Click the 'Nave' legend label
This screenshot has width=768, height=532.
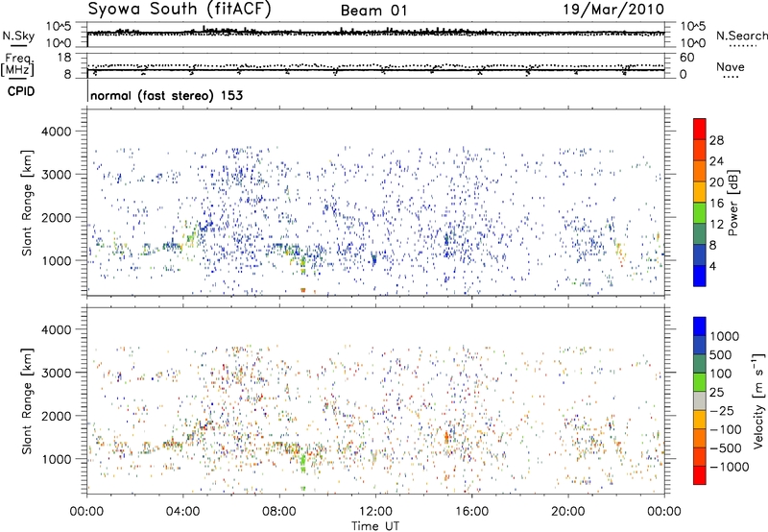click(731, 66)
